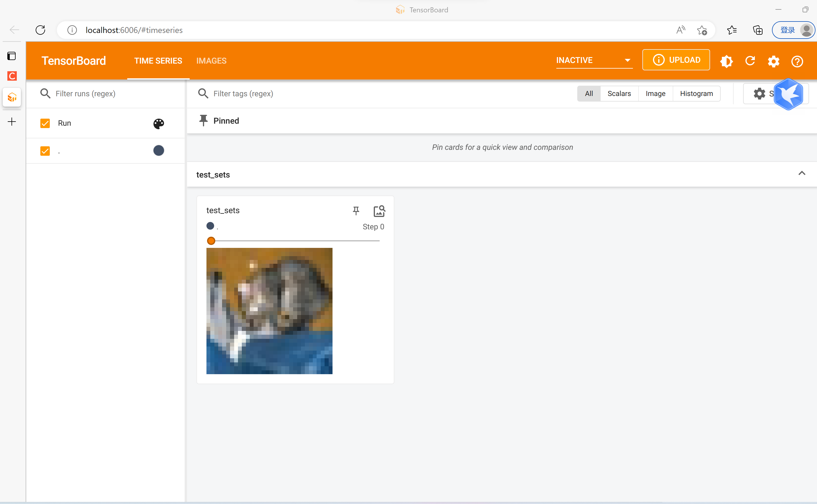Pin the test_sets image card

pyautogui.click(x=356, y=211)
